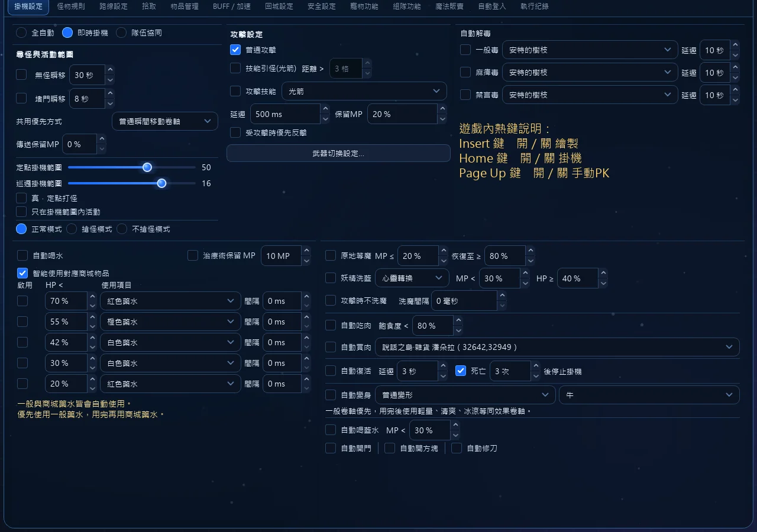Screen dimensions: 757x532
Task: Enable the checkbox for the 42 % HP row
Action: (x=22, y=342)
